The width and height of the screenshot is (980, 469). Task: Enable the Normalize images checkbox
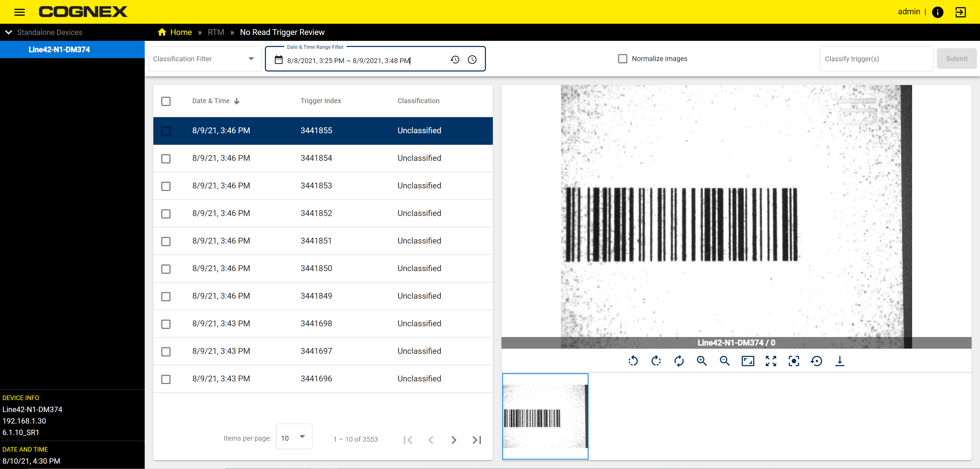[622, 59]
